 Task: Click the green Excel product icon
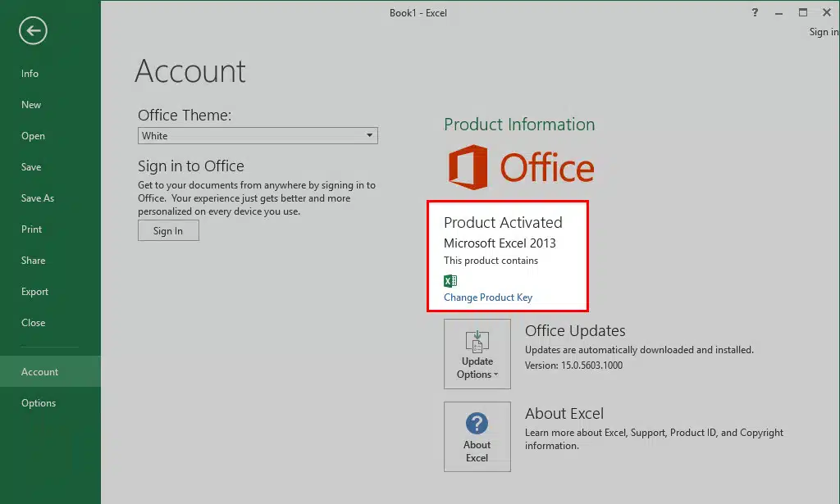450,280
